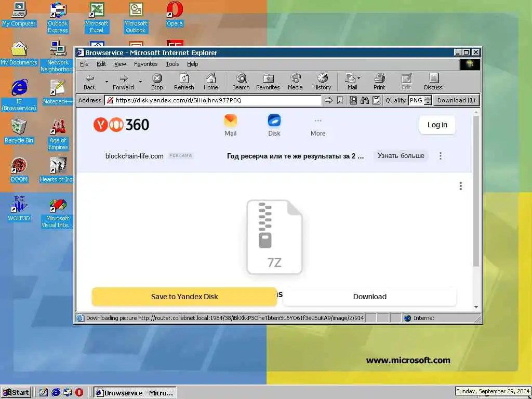
Task: Refresh the current page
Action: [184, 82]
